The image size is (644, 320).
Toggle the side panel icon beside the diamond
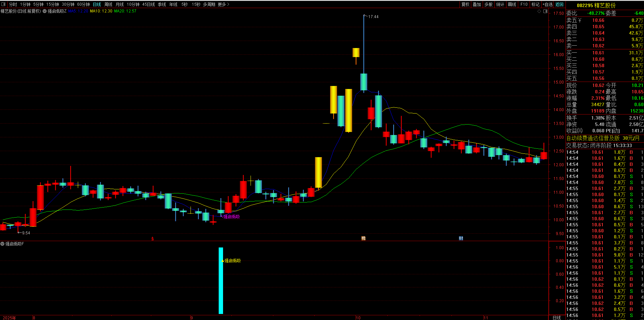click(545, 11)
